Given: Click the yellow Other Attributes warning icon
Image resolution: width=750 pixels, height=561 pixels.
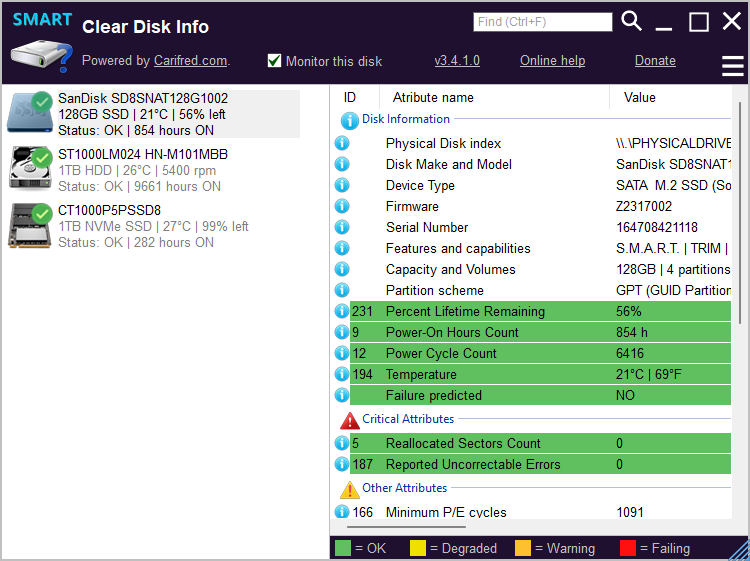Looking at the screenshot, I should pyautogui.click(x=350, y=490).
